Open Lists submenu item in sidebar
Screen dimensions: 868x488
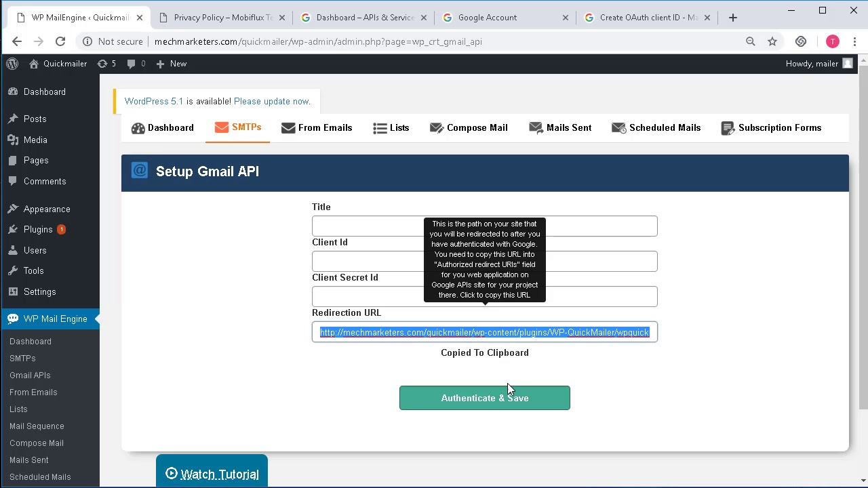pos(18,409)
